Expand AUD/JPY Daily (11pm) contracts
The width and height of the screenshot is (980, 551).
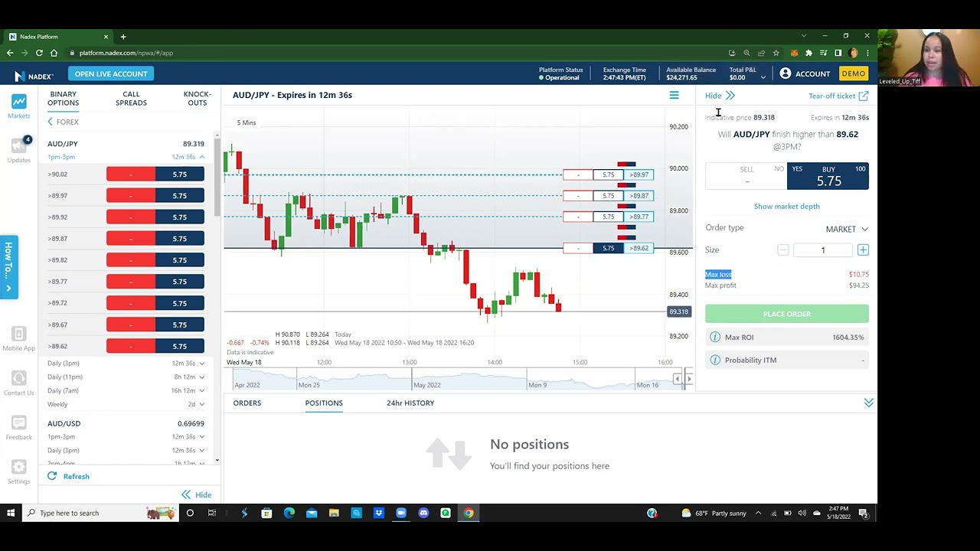click(202, 377)
